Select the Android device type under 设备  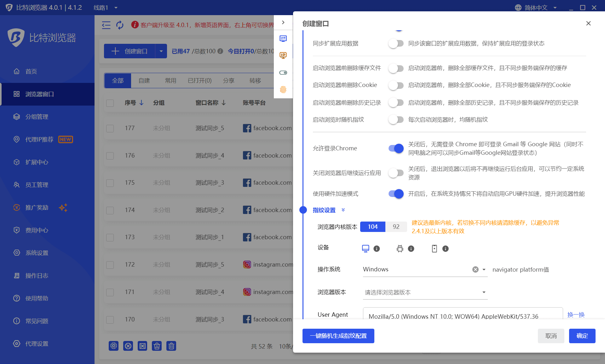400,248
